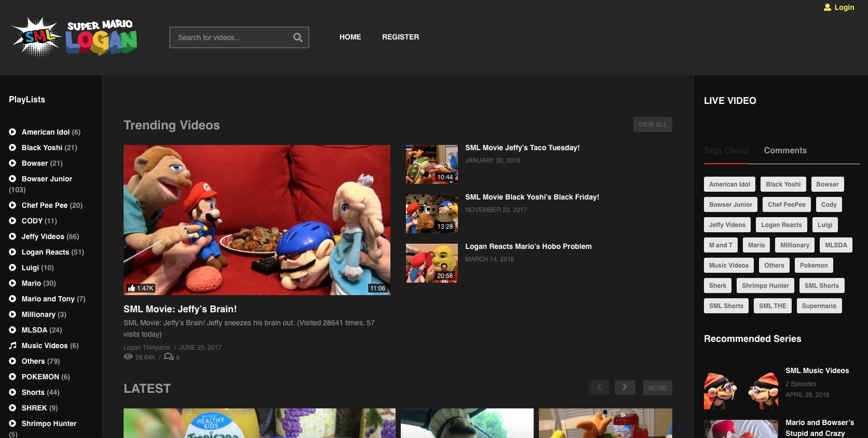Click the Login link
868x438 pixels.
[844, 7]
